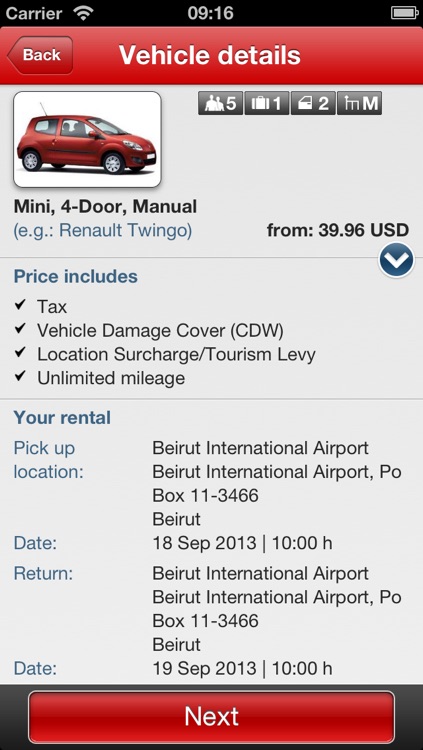Tap the Price includes section heading
Viewport: 423px width, 750px height.
tap(76, 276)
